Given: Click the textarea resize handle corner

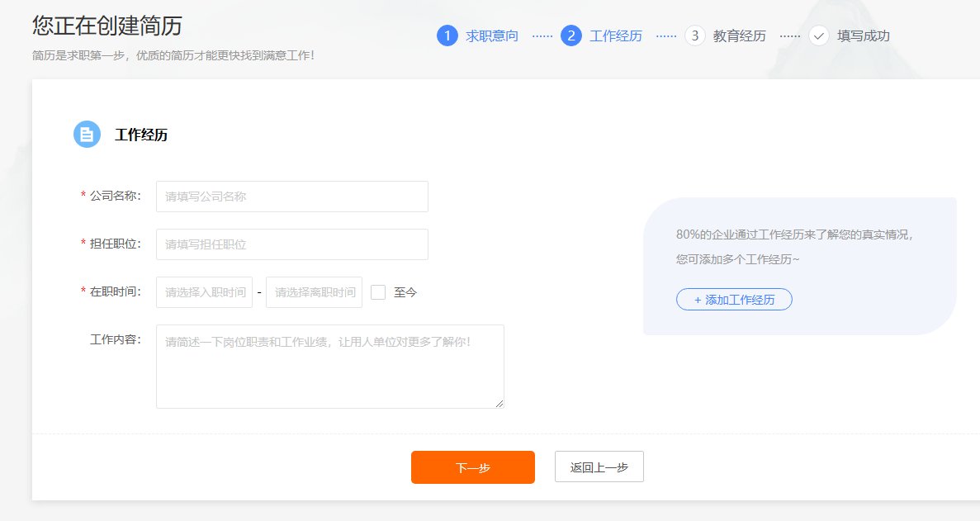Looking at the screenshot, I should 499,403.
